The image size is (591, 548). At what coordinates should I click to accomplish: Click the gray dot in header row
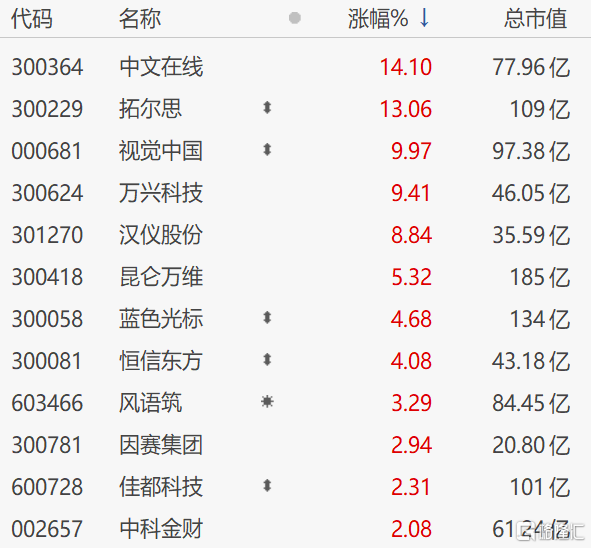[x=295, y=18]
